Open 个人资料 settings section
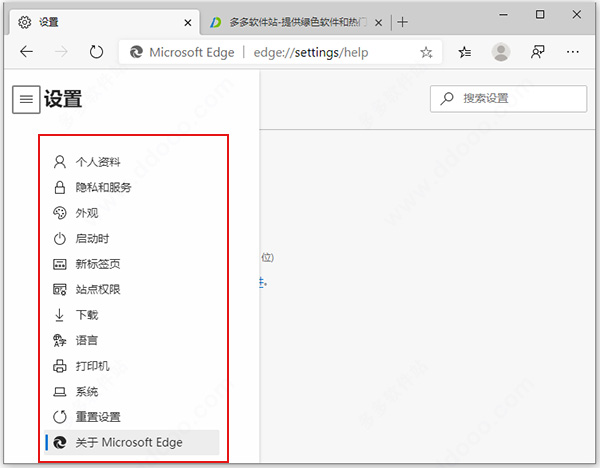Viewport: 600px width, 468px height. pos(131,162)
